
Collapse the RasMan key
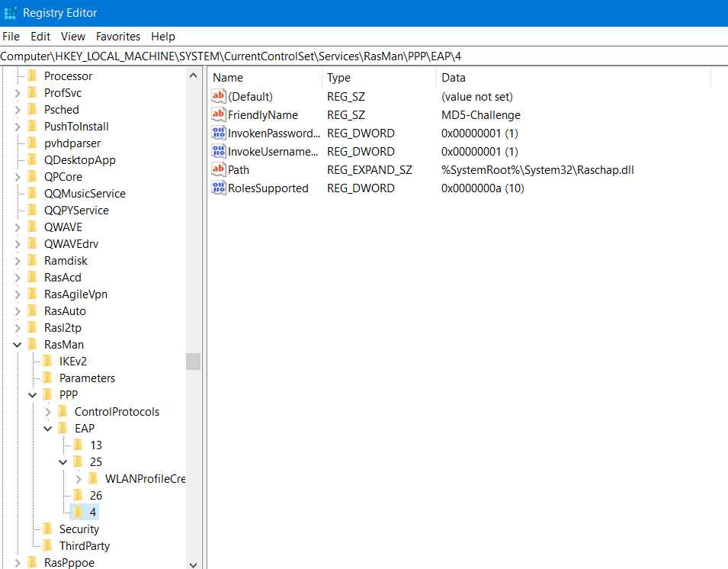(x=18, y=345)
